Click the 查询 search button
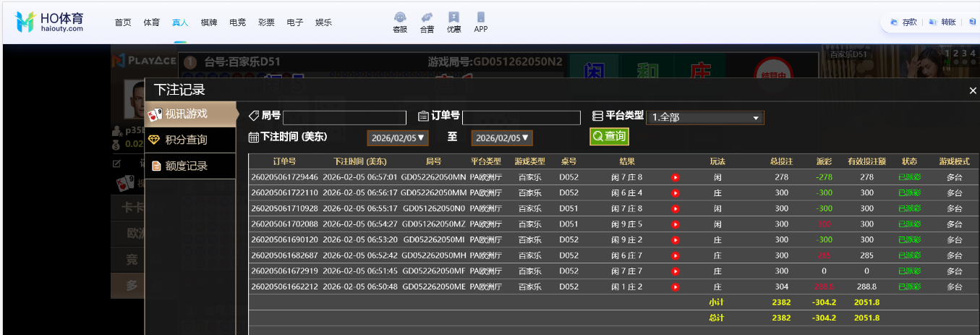The image size is (980, 335). click(x=609, y=136)
